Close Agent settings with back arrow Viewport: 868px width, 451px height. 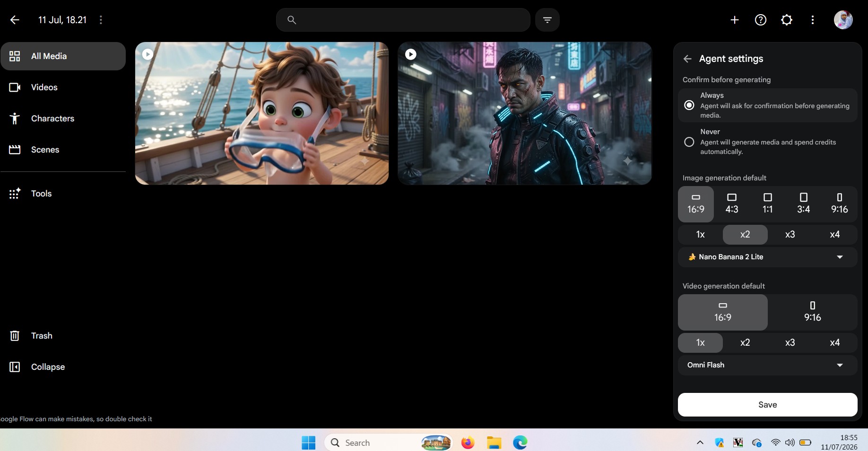[687, 59]
